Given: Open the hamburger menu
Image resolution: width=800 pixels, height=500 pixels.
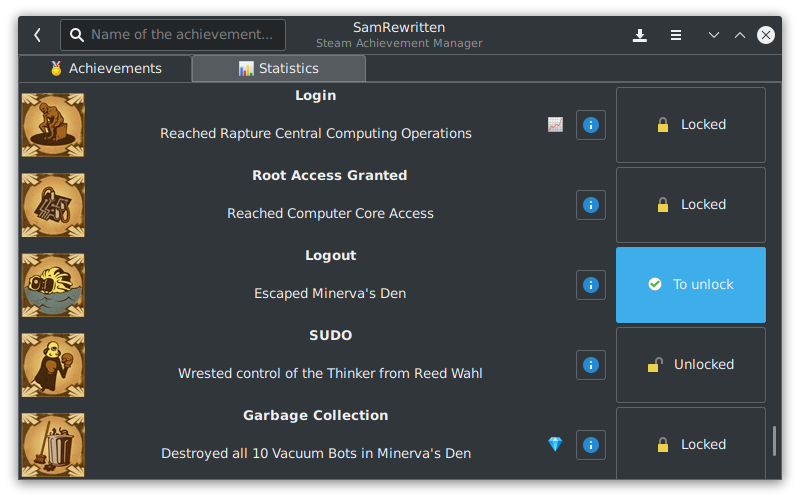Looking at the screenshot, I should pyautogui.click(x=676, y=35).
